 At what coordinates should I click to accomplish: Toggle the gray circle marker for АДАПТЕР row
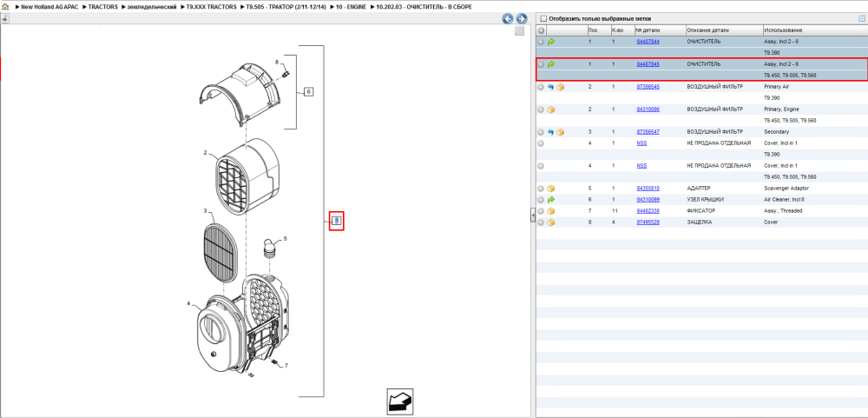point(541,189)
